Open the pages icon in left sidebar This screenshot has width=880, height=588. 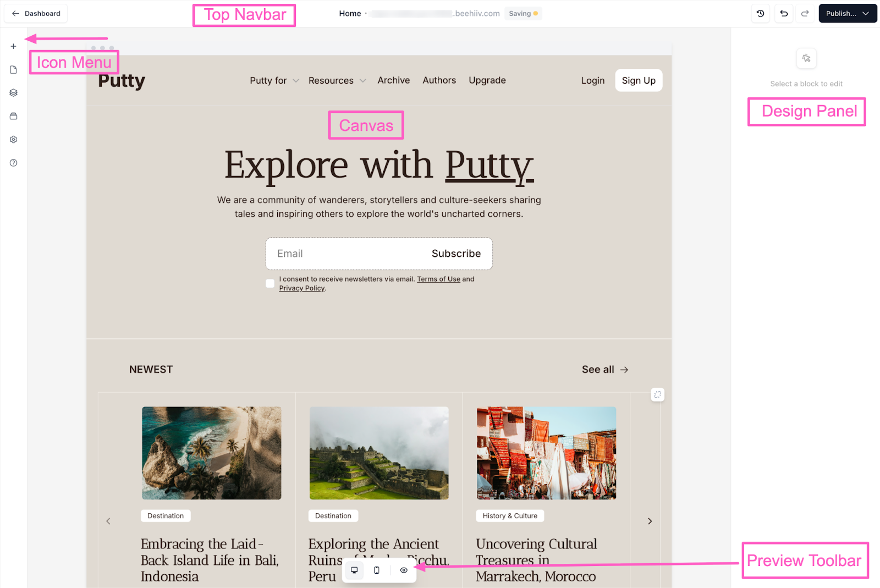[x=13, y=70]
